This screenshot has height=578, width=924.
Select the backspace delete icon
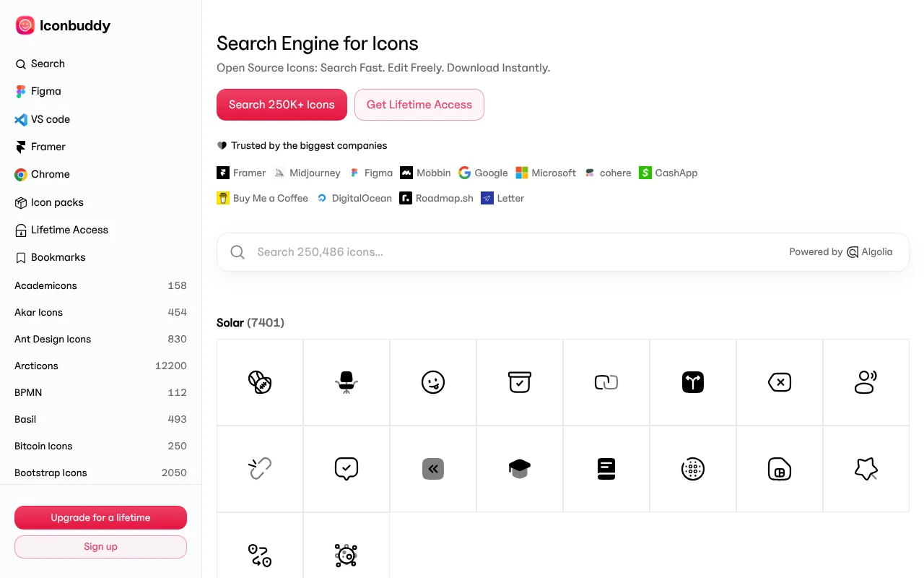[x=780, y=382]
